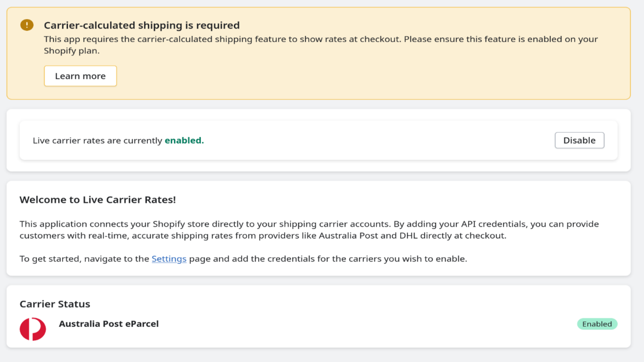Select the carrier brand mark near Enabled status
Image resolution: width=644 pixels, height=362 pixels.
pyautogui.click(x=33, y=329)
